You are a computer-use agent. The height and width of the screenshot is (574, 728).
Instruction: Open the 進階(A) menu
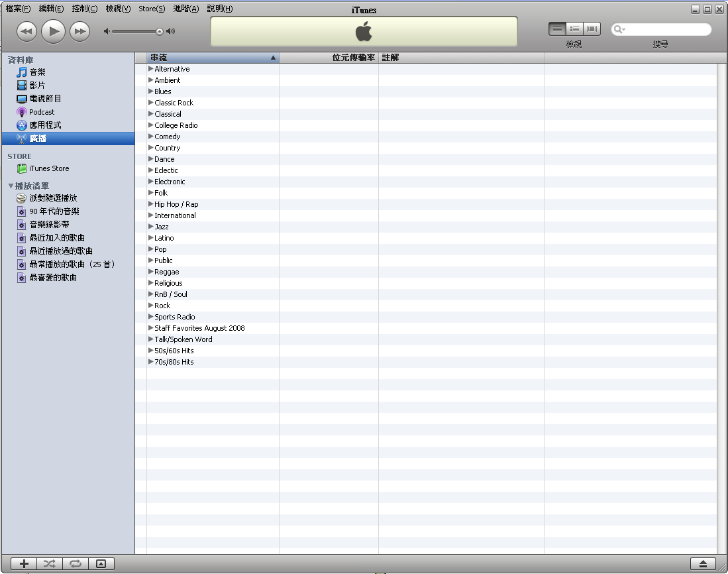185,9
